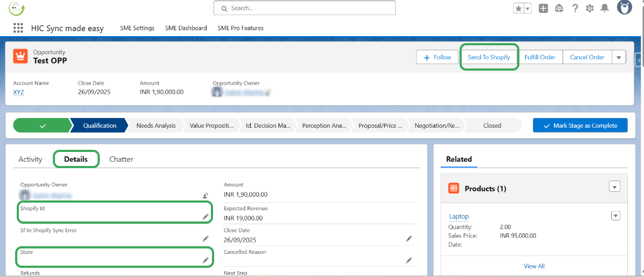Open the App Launcher grid icon
The height and width of the screenshot is (277, 644).
coord(18,28)
